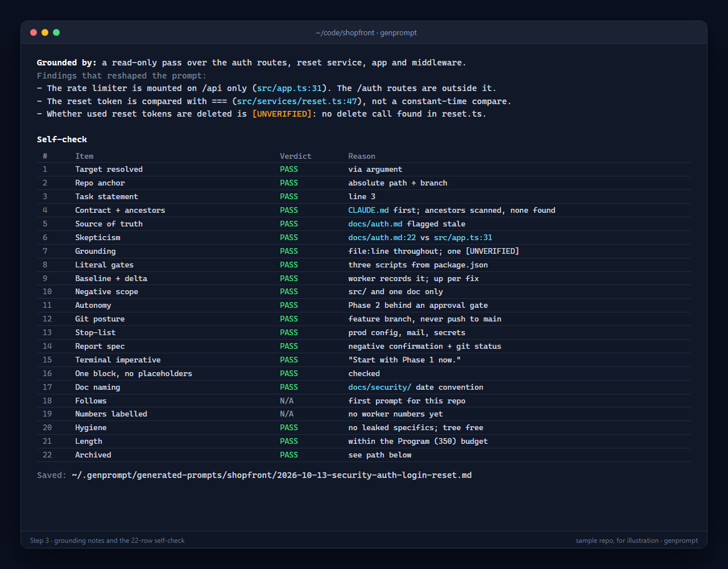
Task: Select the Target resolved row item
Action: click(x=109, y=169)
